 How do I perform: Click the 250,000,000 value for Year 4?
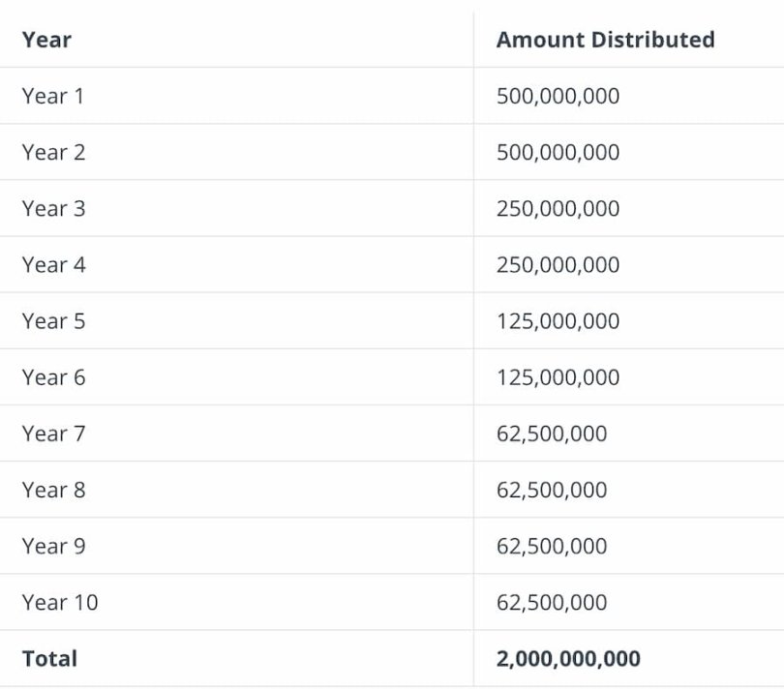pos(558,264)
